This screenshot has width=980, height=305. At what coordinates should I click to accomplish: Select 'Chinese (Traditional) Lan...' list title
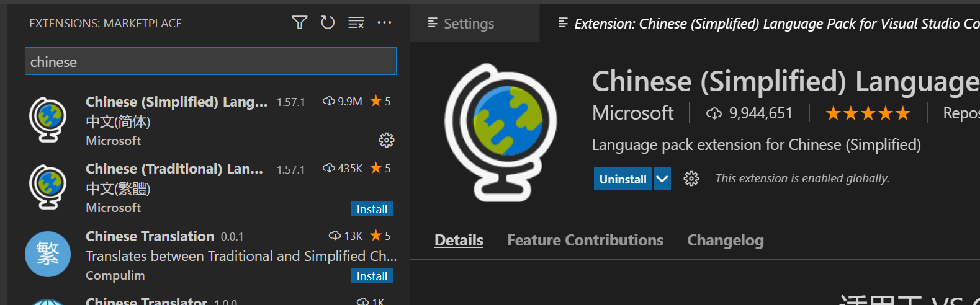coord(174,169)
